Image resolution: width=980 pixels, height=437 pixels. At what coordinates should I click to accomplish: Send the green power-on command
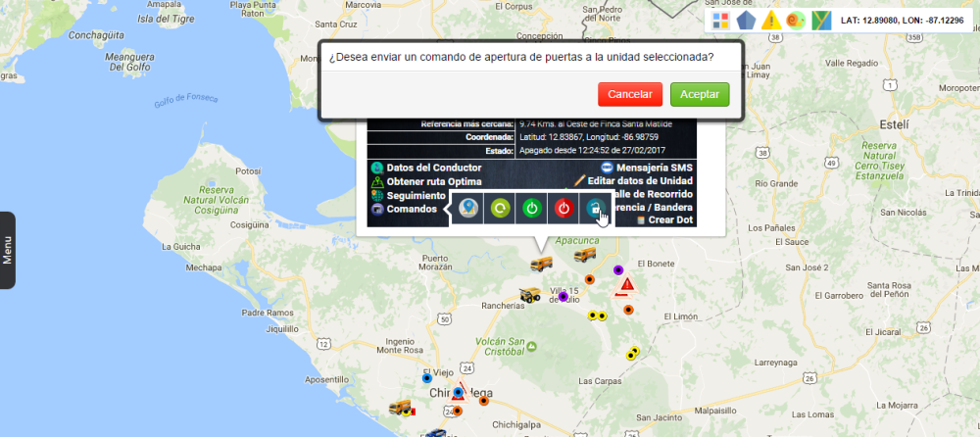point(532,209)
